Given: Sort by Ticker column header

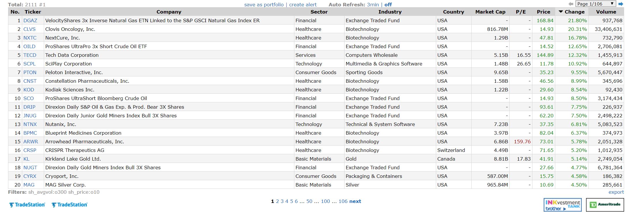Looking at the screenshot, I should (x=33, y=12).
